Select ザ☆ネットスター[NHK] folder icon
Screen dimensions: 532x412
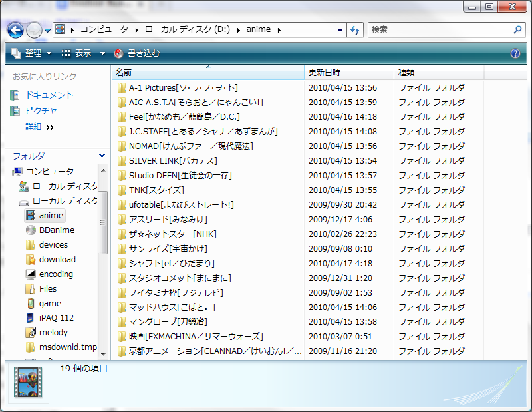pos(122,234)
